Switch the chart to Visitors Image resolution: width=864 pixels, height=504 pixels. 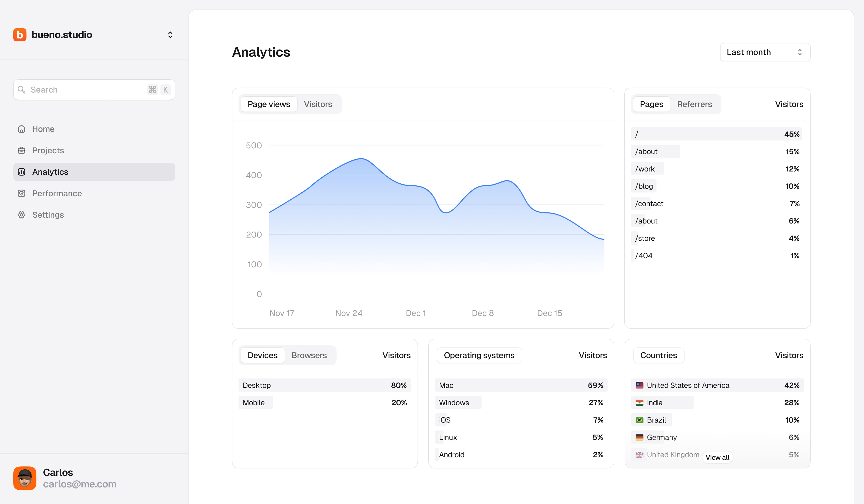click(x=318, y=104)
